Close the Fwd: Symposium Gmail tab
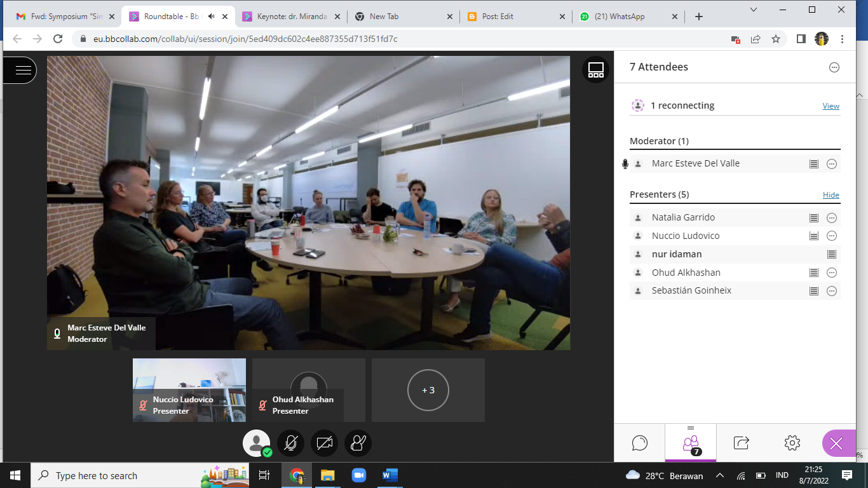 (112, 17)
